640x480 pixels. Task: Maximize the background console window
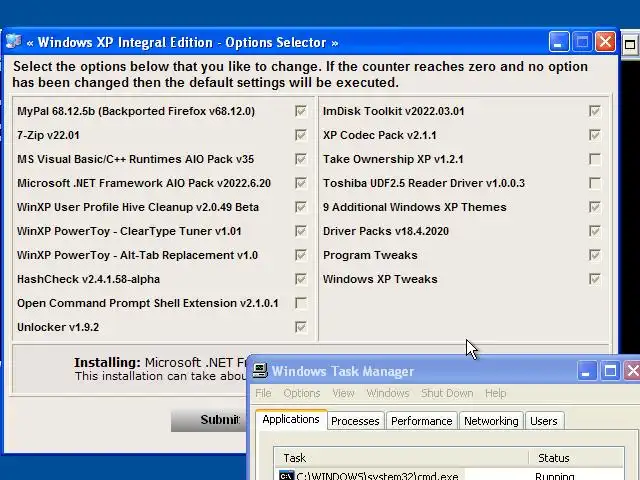click(630, 44)
